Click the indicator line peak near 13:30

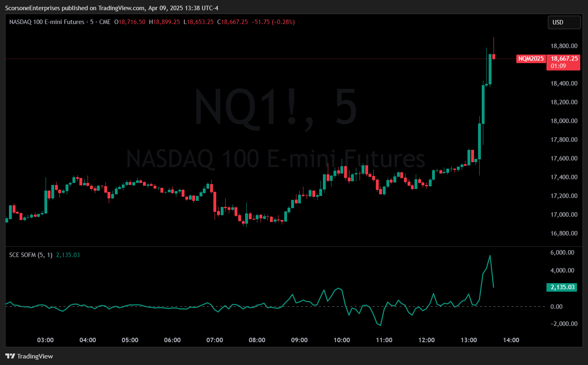coord(490,255)
